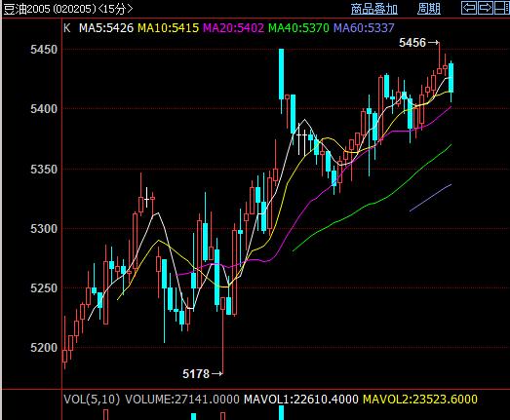Click the right arrow navigation icon
This screenshot has height=420, width=510.
485,8
